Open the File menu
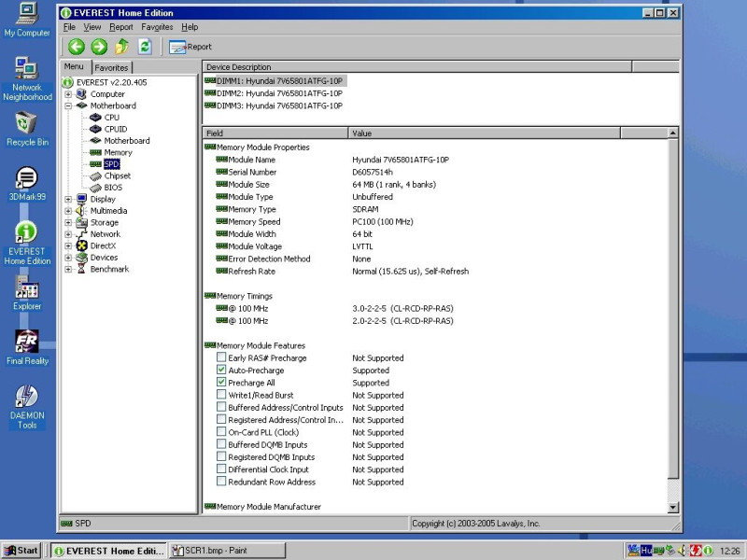 pos(69,27)
